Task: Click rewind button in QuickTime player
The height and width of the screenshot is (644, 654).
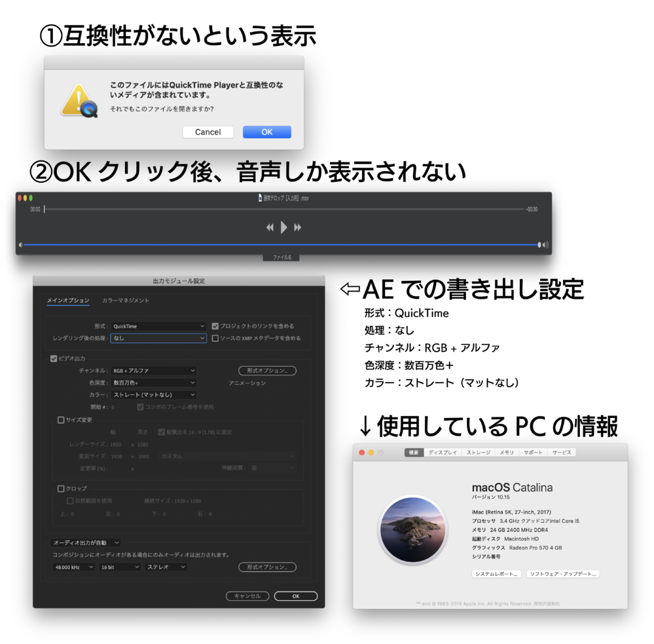Action: [x=270, y=227]
